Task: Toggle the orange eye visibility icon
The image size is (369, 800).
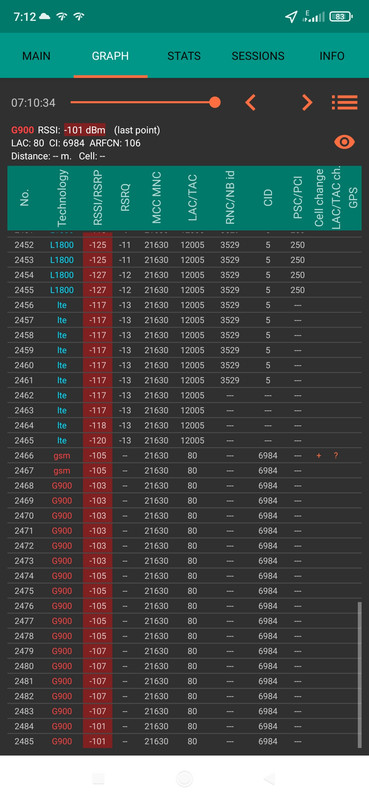Action: point(345,142)
